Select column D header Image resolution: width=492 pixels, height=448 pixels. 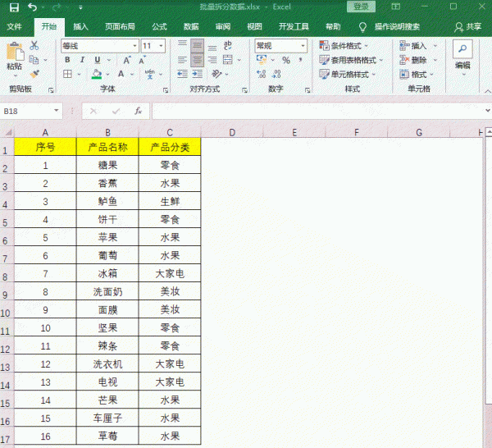(x=232, y=132)
